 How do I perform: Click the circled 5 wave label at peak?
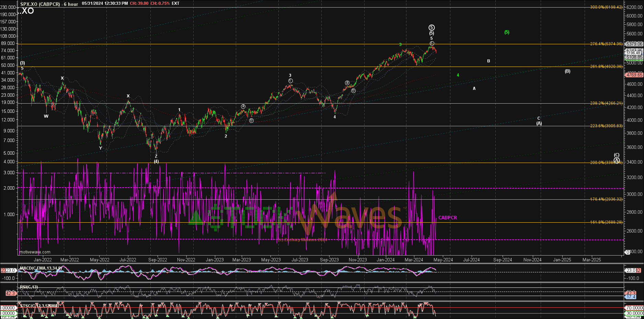click(432, 28)
